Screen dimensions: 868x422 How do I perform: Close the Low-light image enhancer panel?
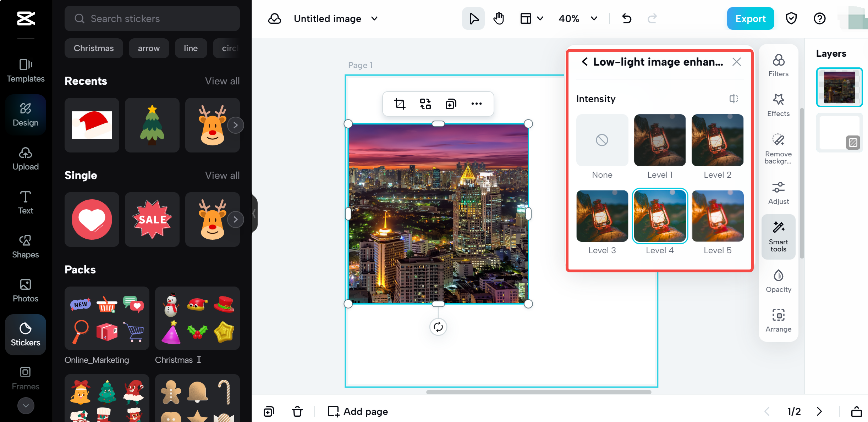(x=737, y=62)
